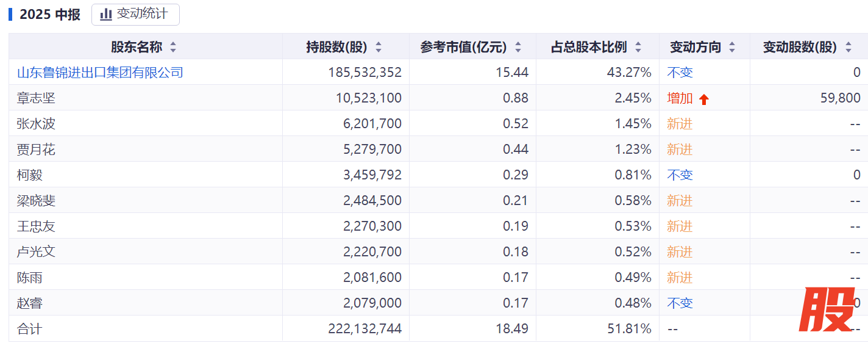Click the sort icon for 变动方向
868x343 pixels.
[x=732, y=47]
